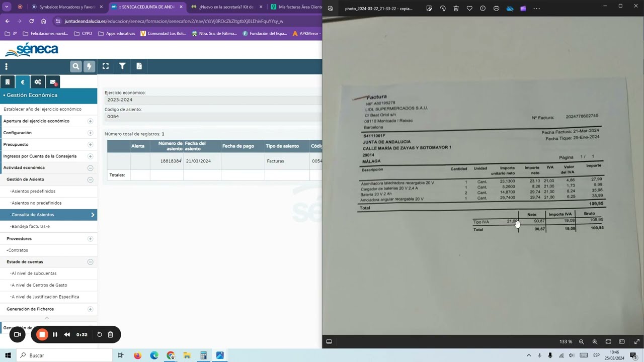Expand the Configuración section
644x362 pixels.
pos(90,133)
